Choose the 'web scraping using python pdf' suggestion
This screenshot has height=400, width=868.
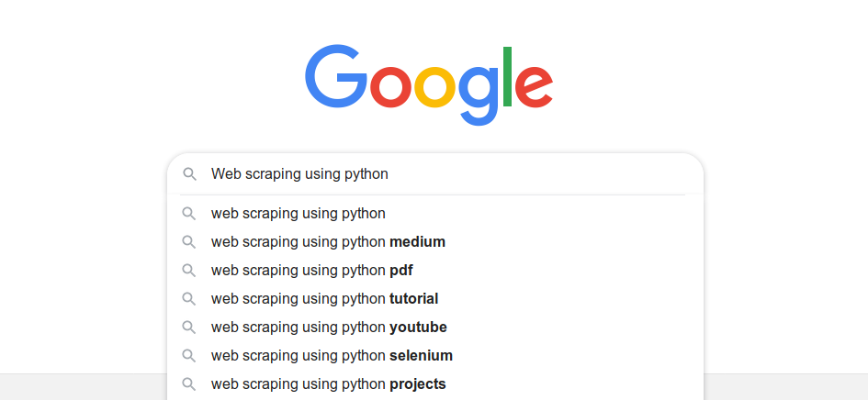435,271
